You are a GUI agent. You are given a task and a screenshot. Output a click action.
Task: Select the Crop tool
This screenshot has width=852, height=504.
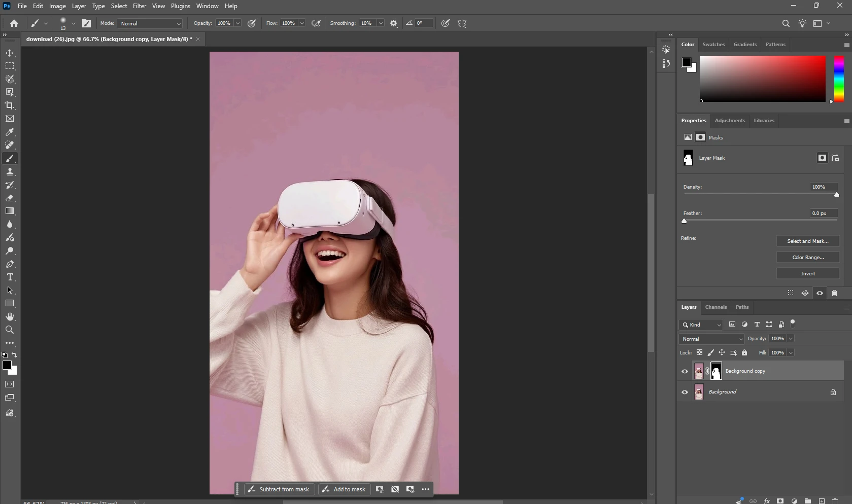point(10,105)
